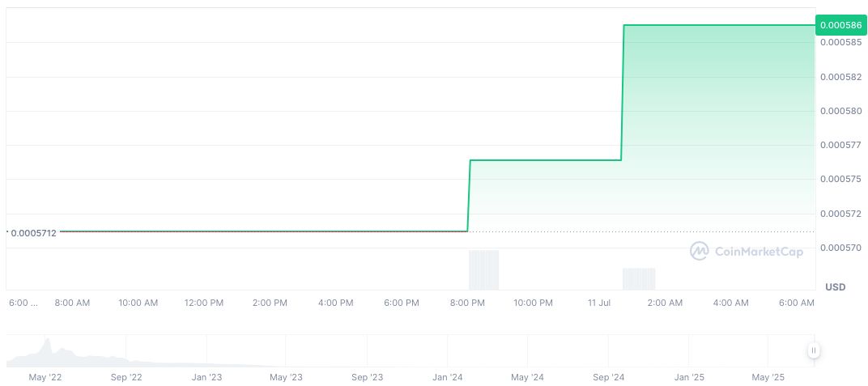Image resolution: width=868 pixels, height=386 pixels.
Task: Click the CoinMarketCap watermark logo icon
Action: [x=699, y=252]
